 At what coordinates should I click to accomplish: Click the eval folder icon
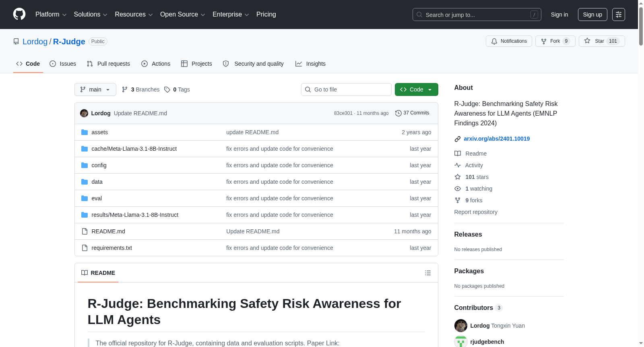[x=85, y=198]
